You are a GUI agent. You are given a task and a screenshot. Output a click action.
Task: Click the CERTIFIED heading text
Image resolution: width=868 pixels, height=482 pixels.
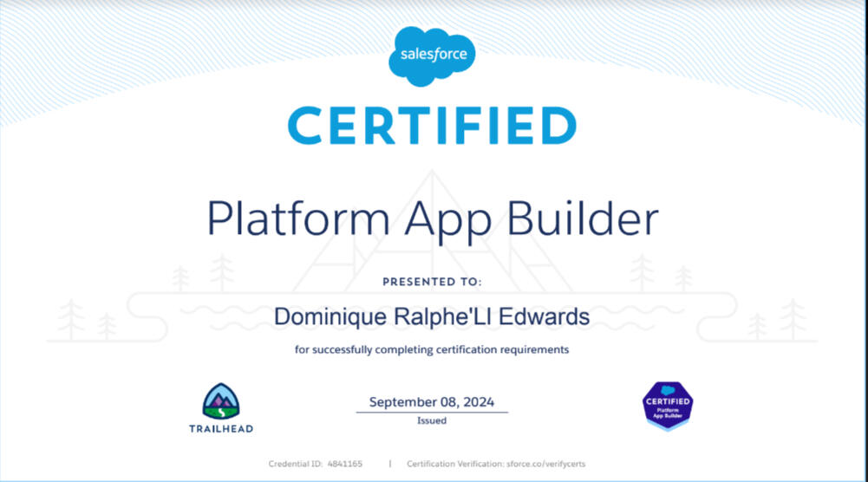point(432,127)
